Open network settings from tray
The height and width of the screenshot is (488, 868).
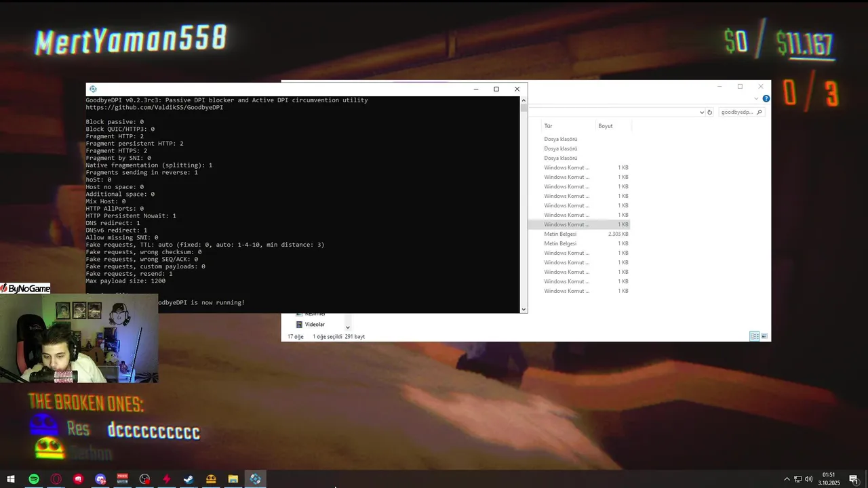(798, 479)
